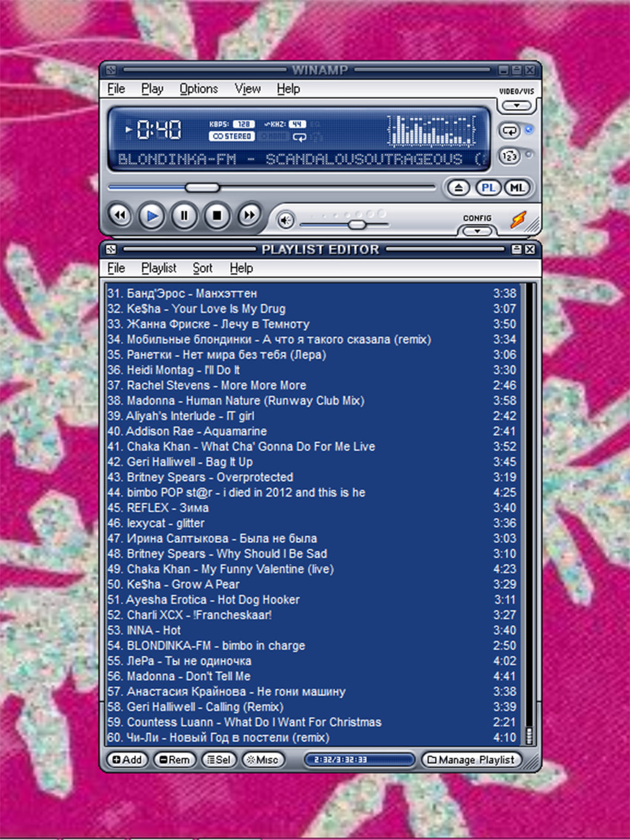Open the Options menu in Winamp
630x840 pixels.
[x=198, y=89]
